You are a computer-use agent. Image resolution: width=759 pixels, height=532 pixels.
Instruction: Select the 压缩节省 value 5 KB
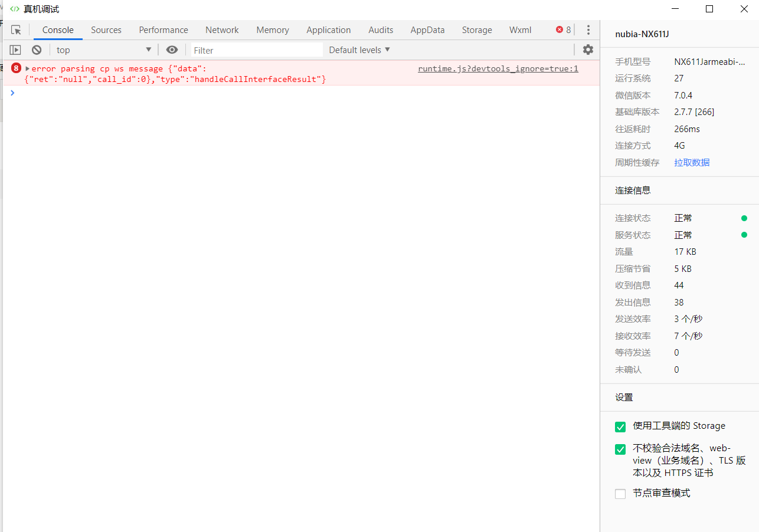[683, 268]
